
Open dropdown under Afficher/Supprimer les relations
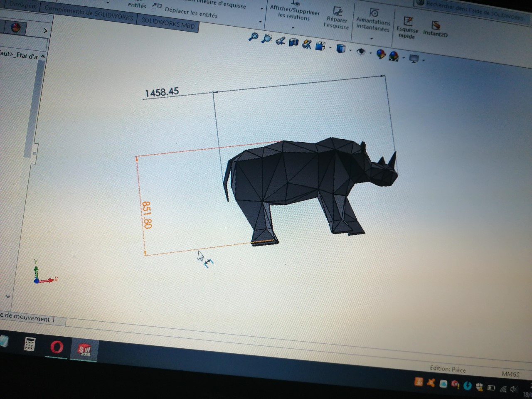click(293, 27)
